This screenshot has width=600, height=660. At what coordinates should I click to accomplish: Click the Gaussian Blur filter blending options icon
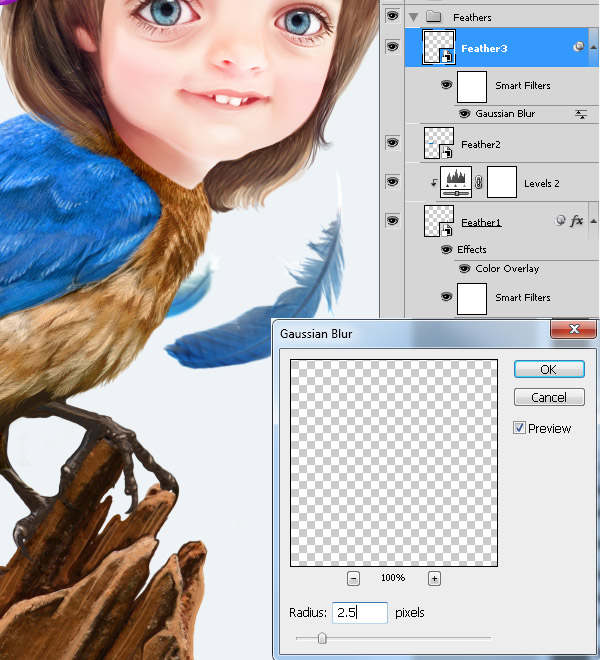[x=581, y=115]
